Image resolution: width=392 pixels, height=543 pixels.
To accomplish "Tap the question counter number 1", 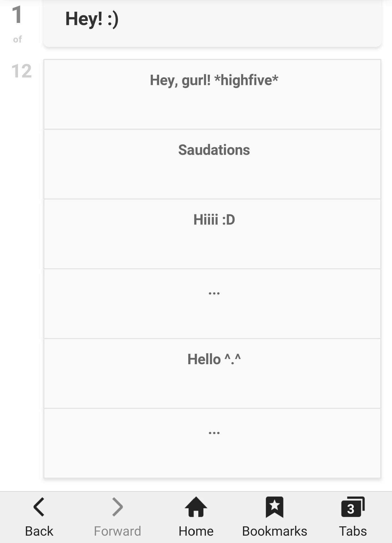I will (17, 15).
